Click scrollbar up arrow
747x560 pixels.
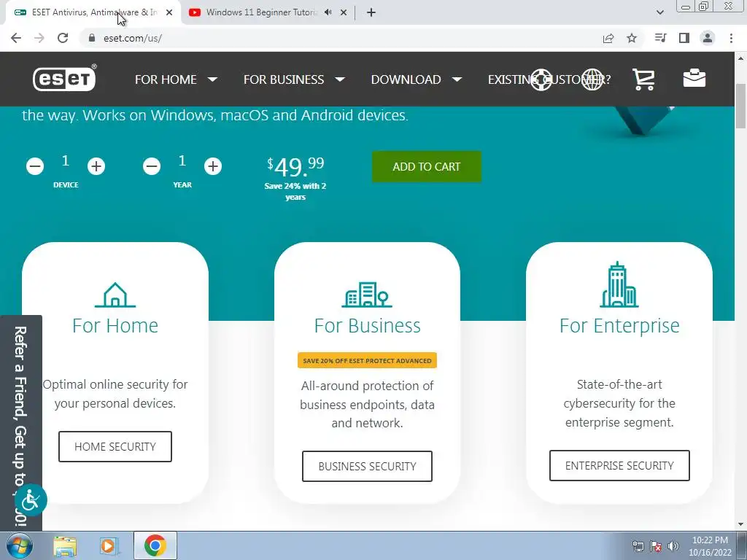coord(740,58)
